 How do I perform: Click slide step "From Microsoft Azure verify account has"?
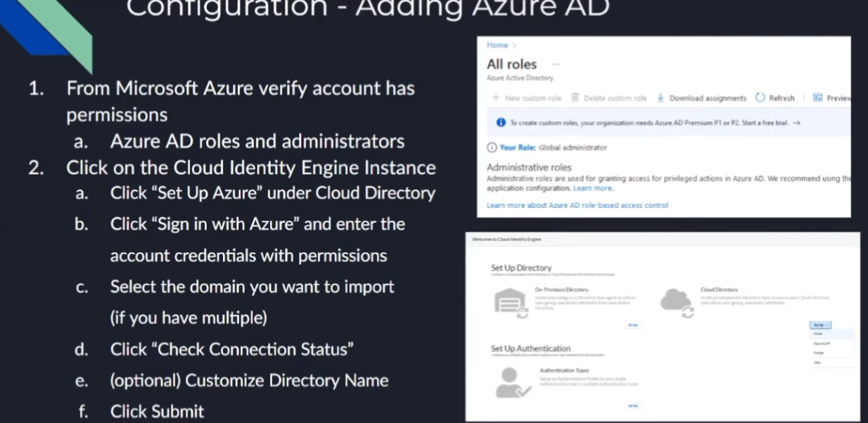tap(241, 89)
